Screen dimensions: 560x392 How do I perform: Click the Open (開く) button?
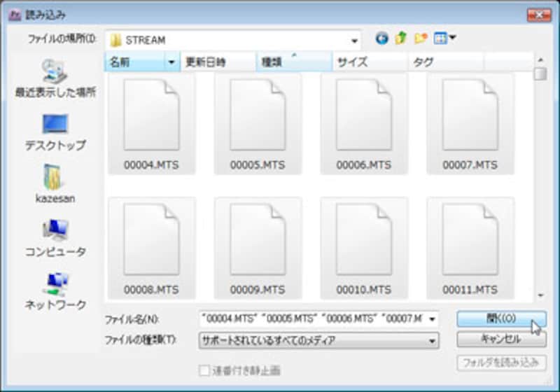(500, 318)
